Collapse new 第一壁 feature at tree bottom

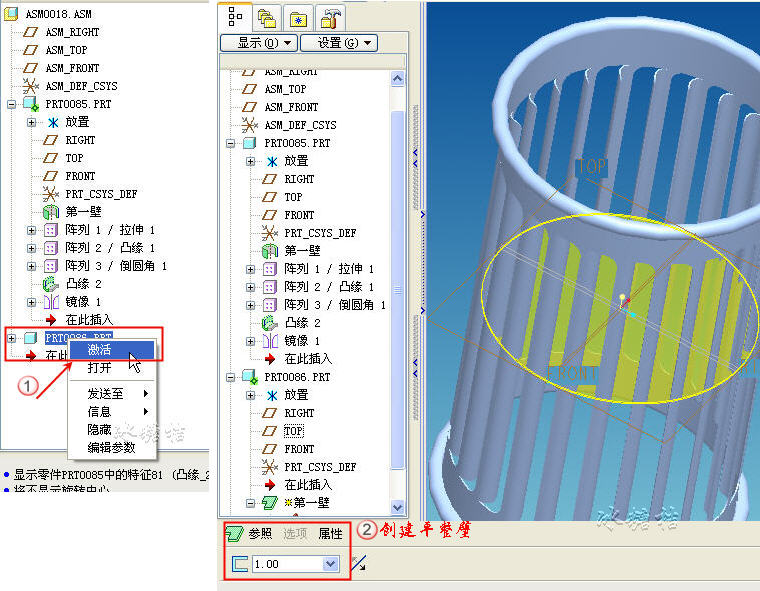click(250, 503)
